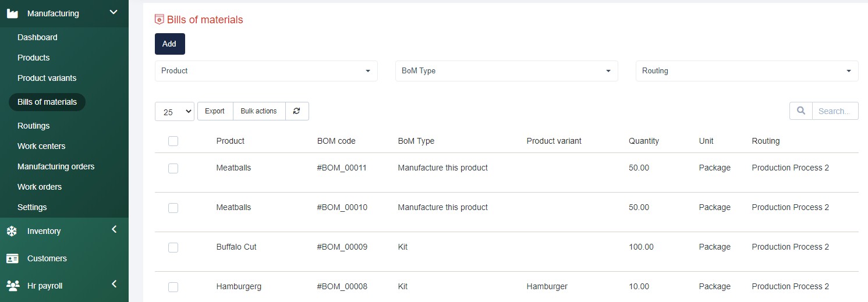Expand the Inventory menu arrow

(x=114, y=230)
